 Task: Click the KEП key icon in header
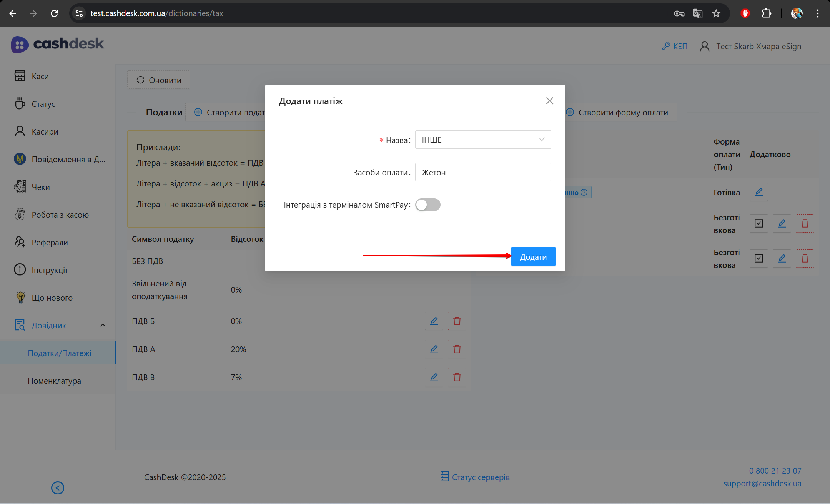[x=666, y=46]
